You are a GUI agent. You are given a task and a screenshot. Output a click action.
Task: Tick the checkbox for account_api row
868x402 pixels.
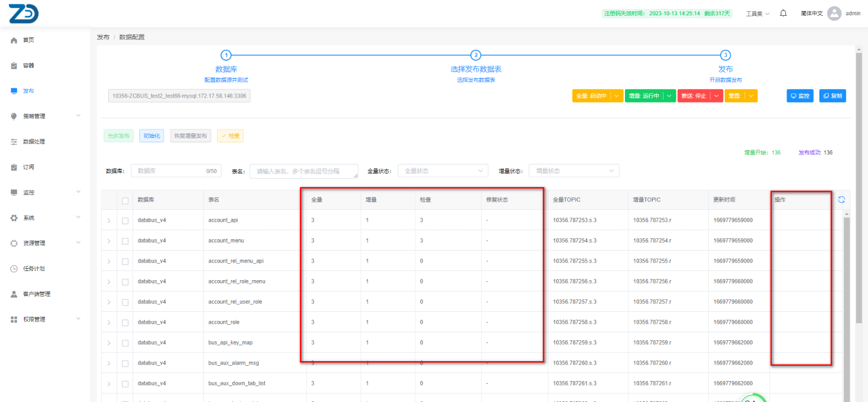pyautogui.click(x=125, y=221)
